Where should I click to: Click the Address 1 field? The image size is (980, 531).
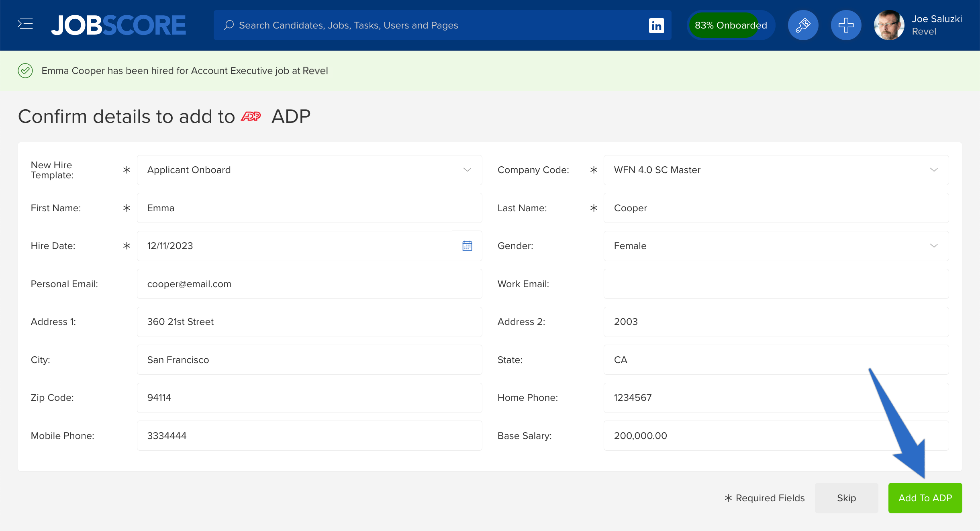click(309, 322)
